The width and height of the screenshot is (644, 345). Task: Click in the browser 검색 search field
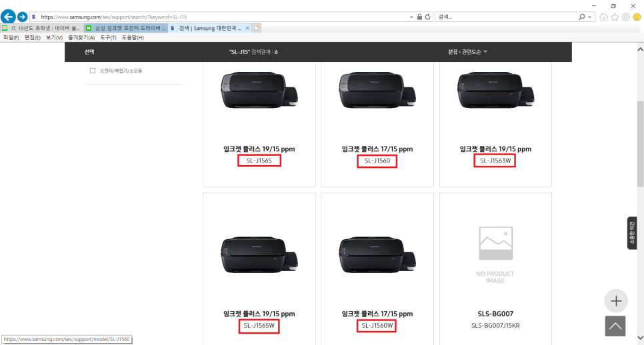click(503, 17)
